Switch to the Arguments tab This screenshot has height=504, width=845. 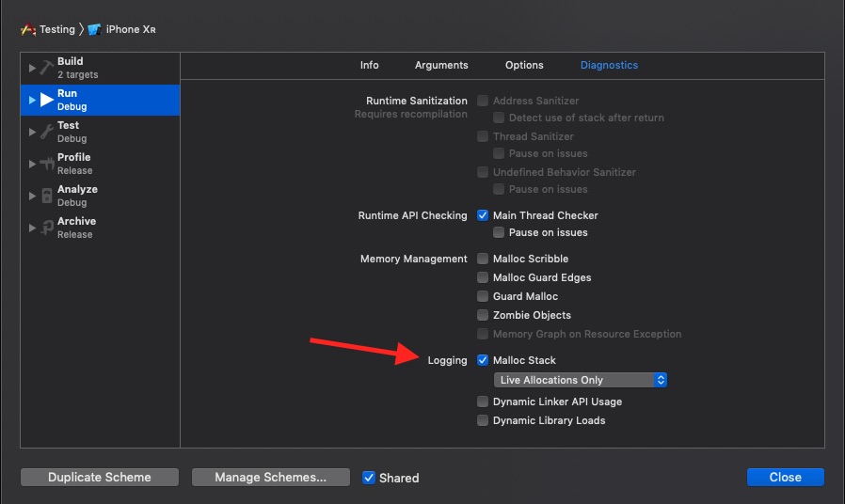pyautogui.click(x=441, y=65)
